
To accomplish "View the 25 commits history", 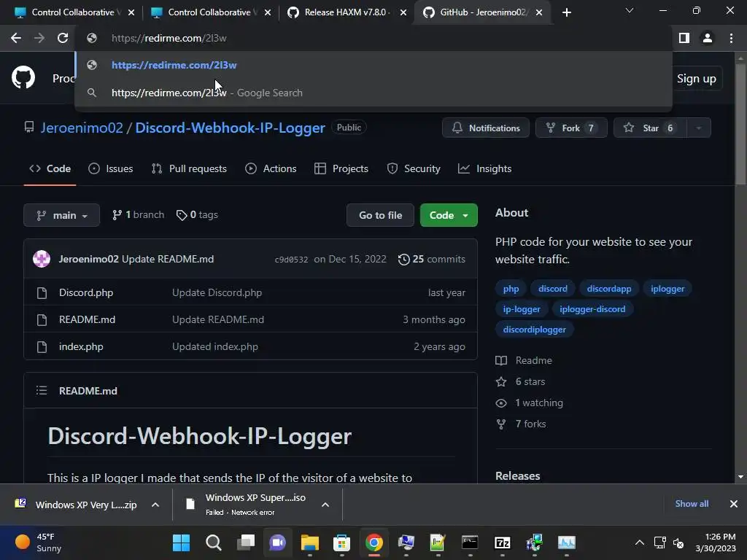I will click(x=432, y=259).
